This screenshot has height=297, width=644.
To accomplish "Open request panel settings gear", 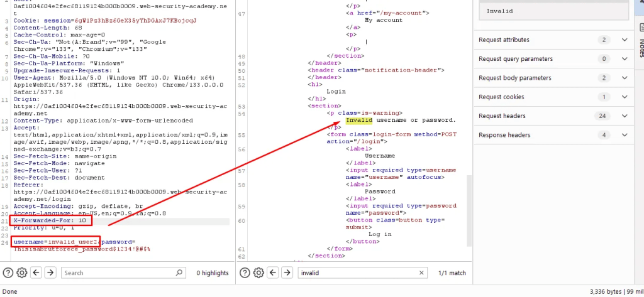I will click(22, 273).
